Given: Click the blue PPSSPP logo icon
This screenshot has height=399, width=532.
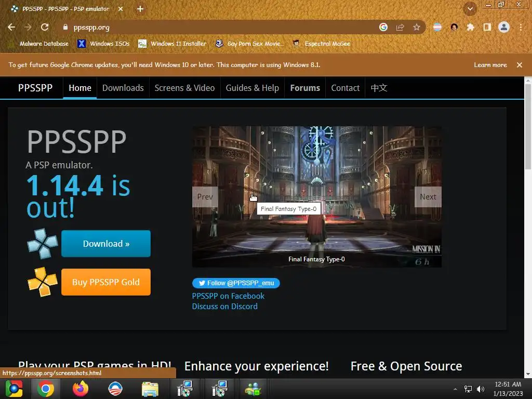Looking at the screenshot, I should click(x=43, y=244).
